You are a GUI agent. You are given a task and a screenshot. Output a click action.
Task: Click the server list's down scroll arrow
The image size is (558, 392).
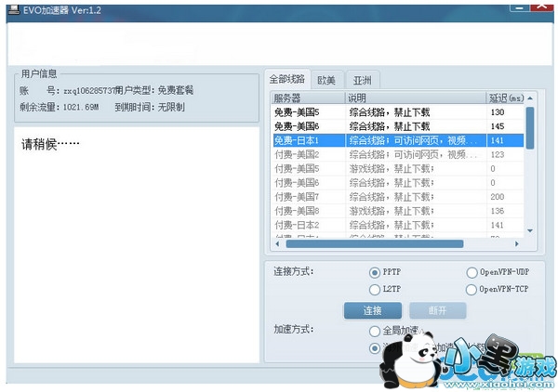coord(530,231)
